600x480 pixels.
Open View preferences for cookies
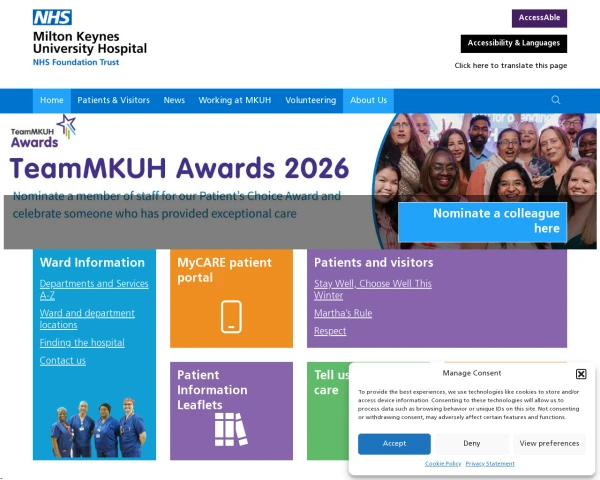[549, 444]
